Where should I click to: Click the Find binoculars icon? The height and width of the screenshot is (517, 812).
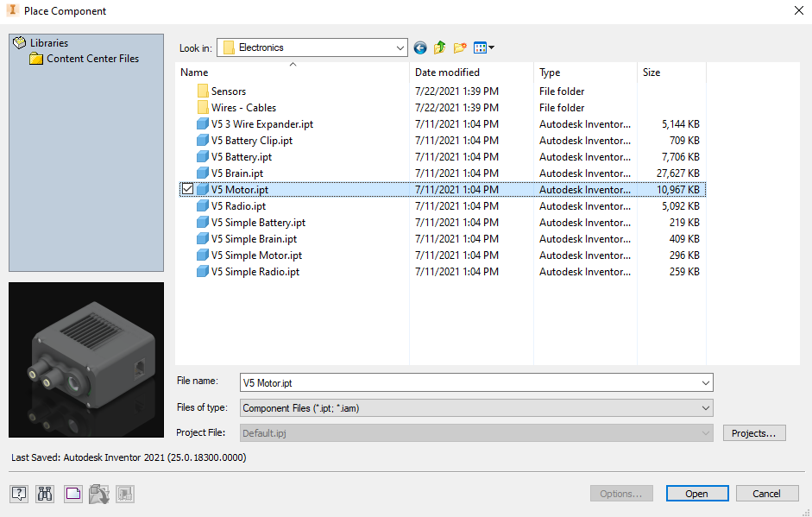[45, 494]
